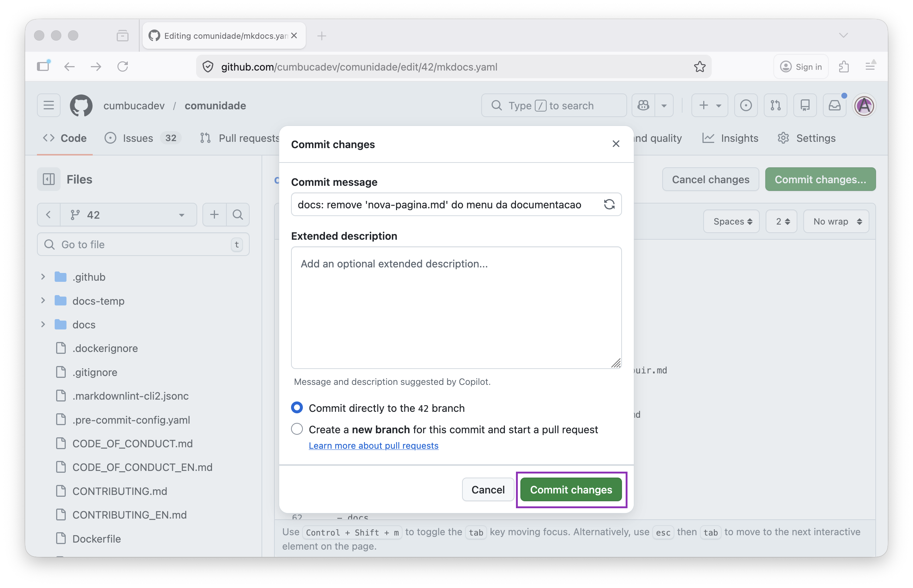Open the GitHub hamburger navigation menu
Viewport: 913px width, 588px height.
coord(48,105)
